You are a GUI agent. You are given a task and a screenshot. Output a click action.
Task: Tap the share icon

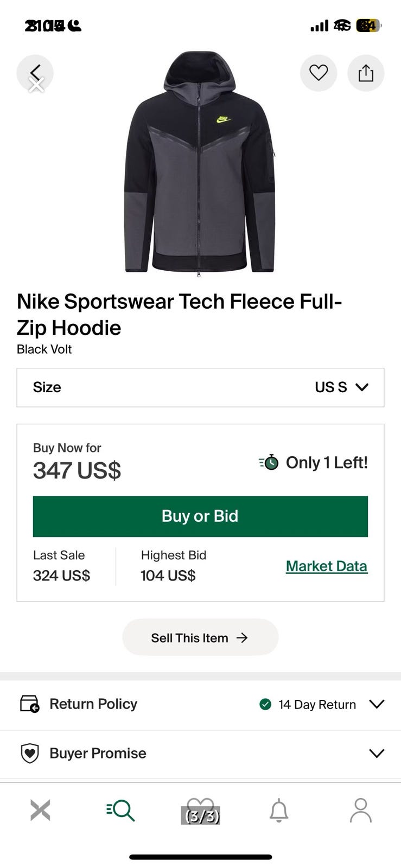366,73
